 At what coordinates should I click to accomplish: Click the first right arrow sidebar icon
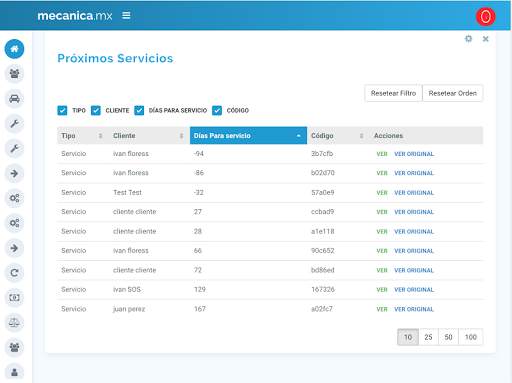pos(14,173)
